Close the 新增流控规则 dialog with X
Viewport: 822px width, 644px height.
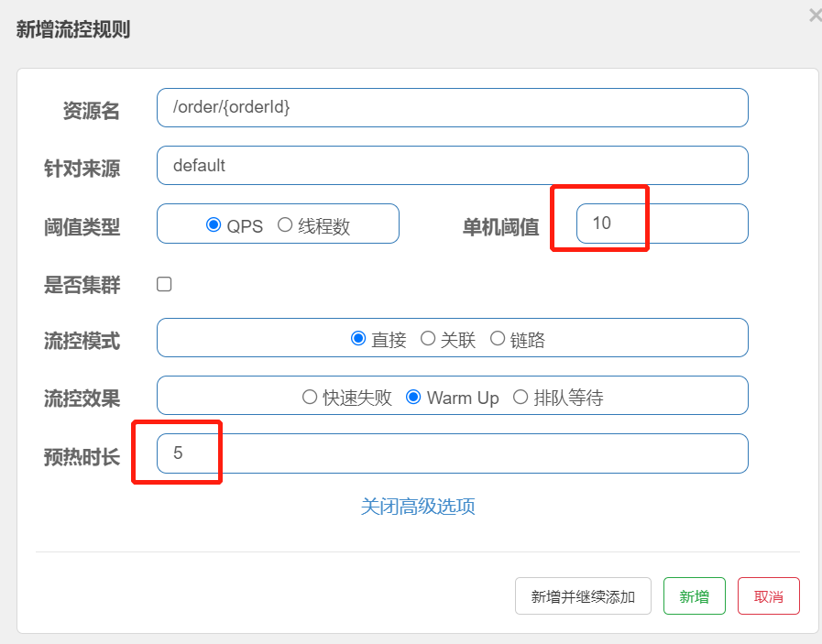tap(816, 16)
